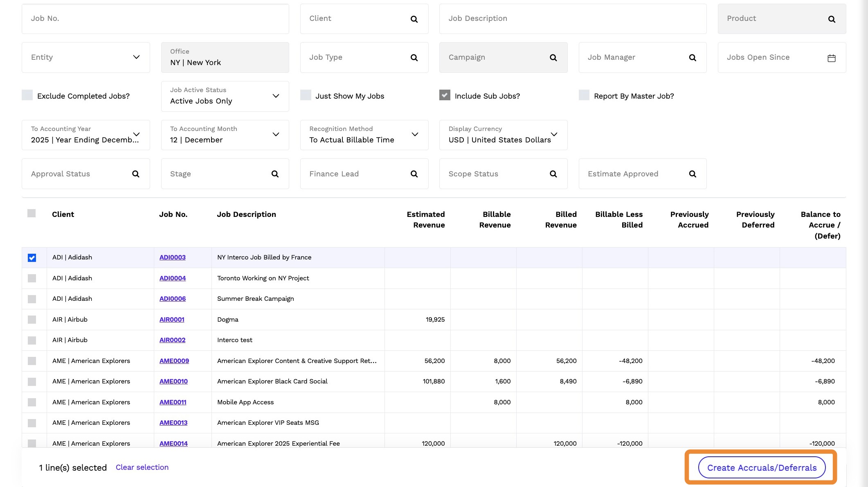Open job link AME0009
The height and width of the screenshot is (487, 868).
(174, 361)
